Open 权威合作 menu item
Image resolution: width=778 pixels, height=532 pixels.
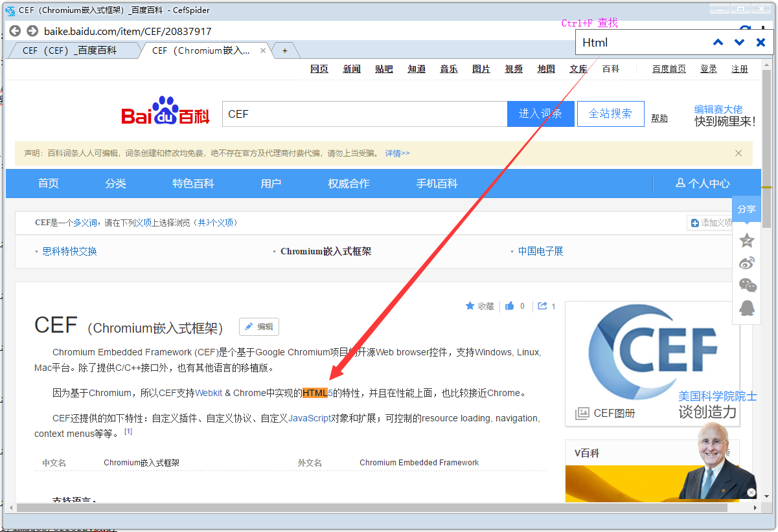[349, 184]
